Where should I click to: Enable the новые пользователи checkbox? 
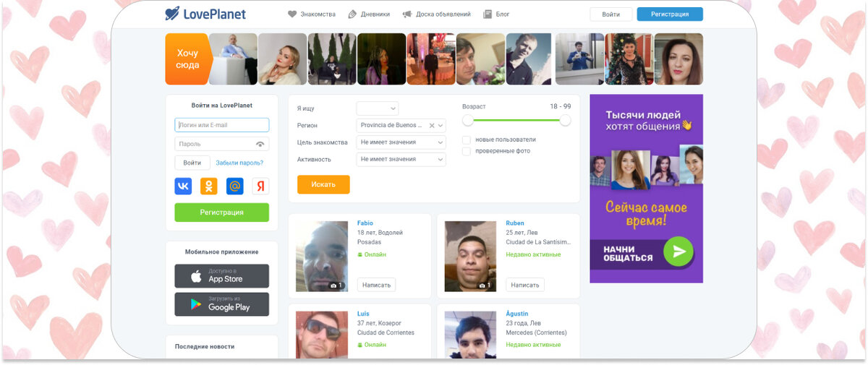(x=467, y=139)
